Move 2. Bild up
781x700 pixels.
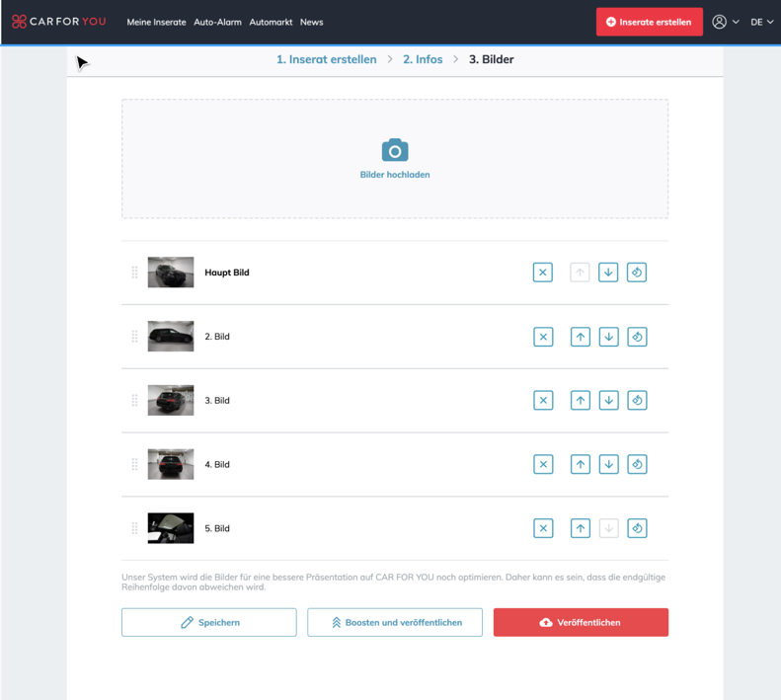[x=581, y=337]
